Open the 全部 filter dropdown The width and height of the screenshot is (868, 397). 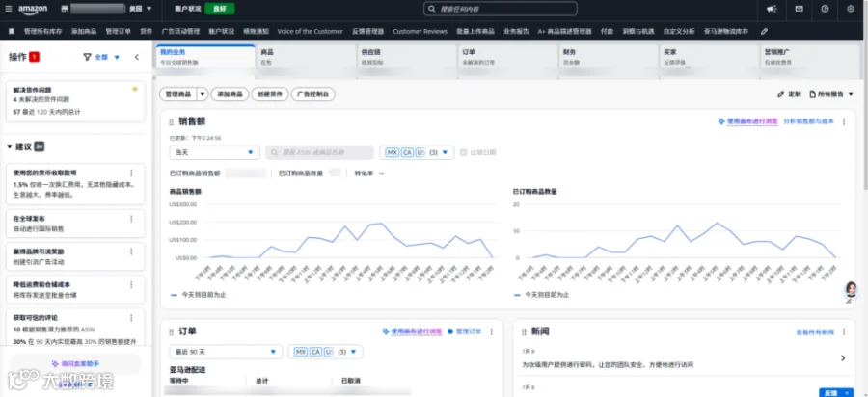pyautogui.click(x=107, y=57)
